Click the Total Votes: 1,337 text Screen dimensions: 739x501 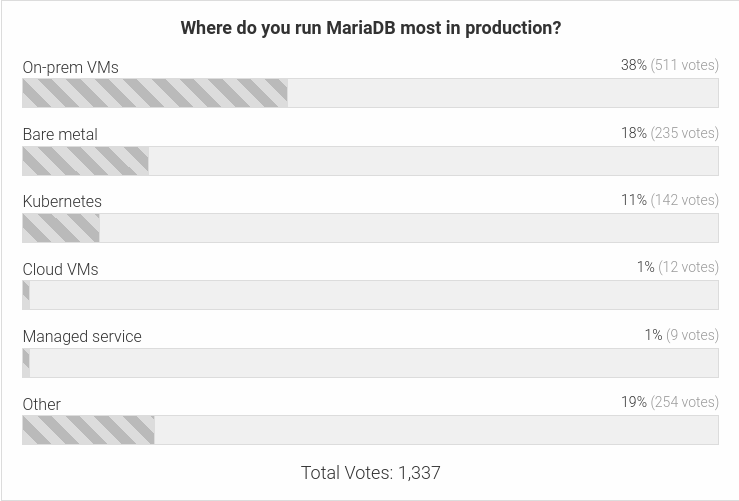370,472
